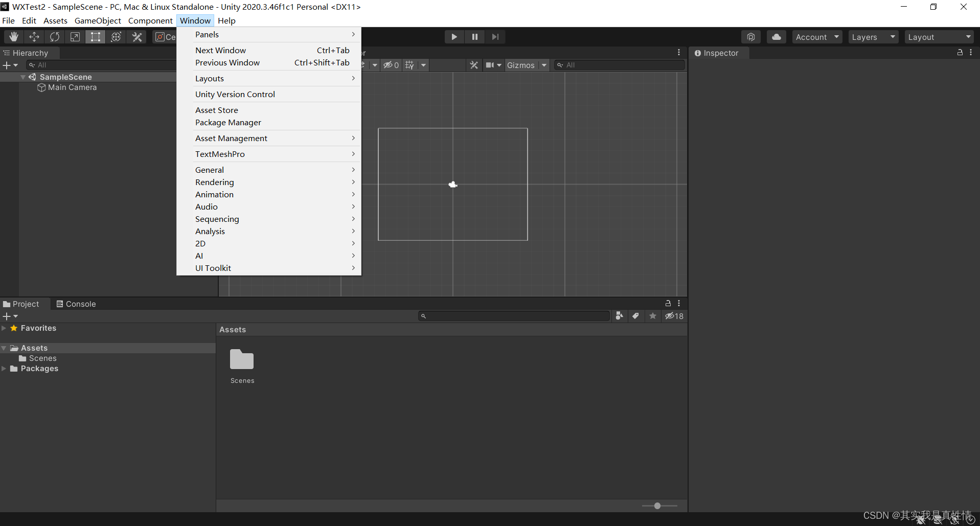Open Project create plus dropdown
The height and width of the screenshot is (526, 980).
tap(10, 316)
